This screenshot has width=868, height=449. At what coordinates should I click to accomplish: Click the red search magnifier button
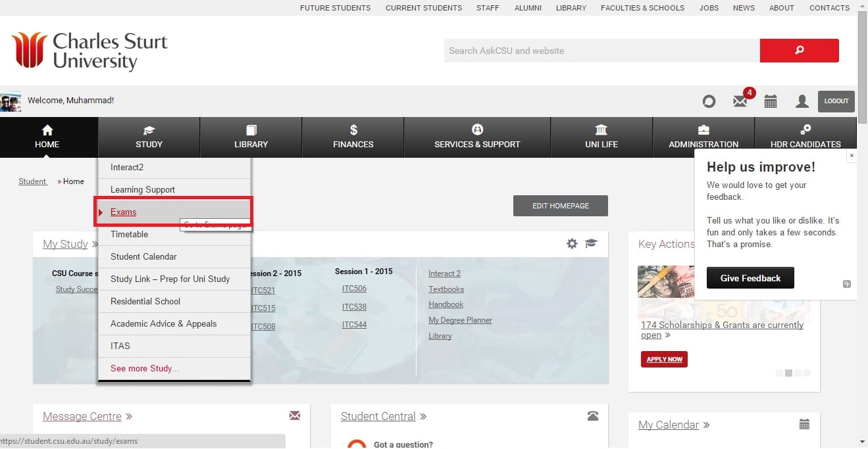point(799,51)
